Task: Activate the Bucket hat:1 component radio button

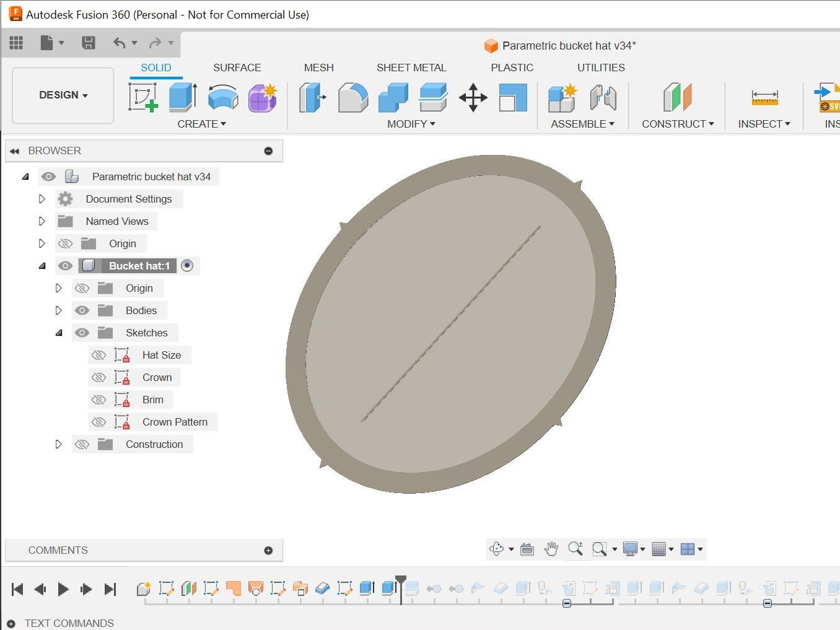Action: point(187,266)
